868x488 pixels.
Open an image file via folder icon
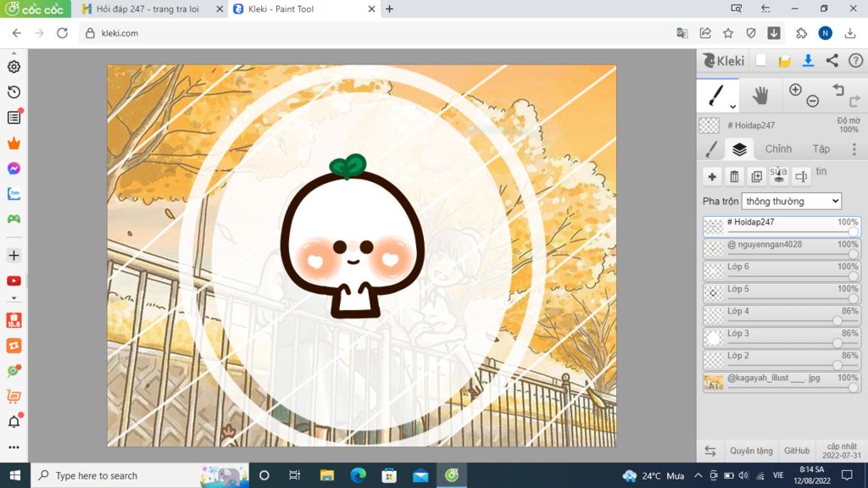[x=784, y=61]
